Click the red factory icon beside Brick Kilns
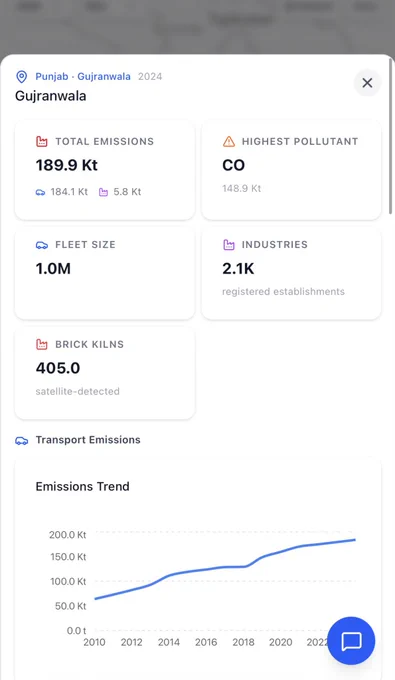The image size is (395, 680). click(x=42, y=344)
